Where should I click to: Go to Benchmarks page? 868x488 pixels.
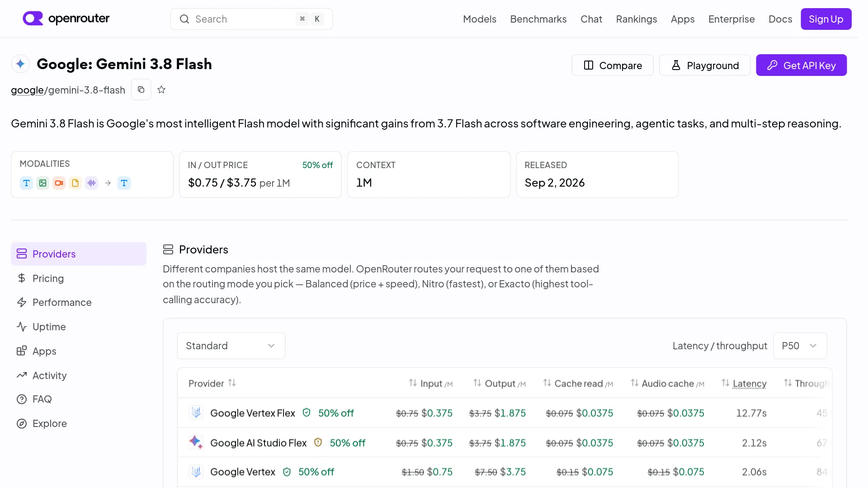click(x=538, y=19)
